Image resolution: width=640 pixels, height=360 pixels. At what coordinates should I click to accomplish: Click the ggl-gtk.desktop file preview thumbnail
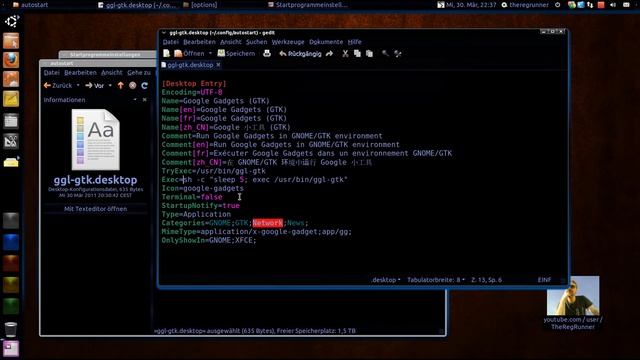[96, 140]
